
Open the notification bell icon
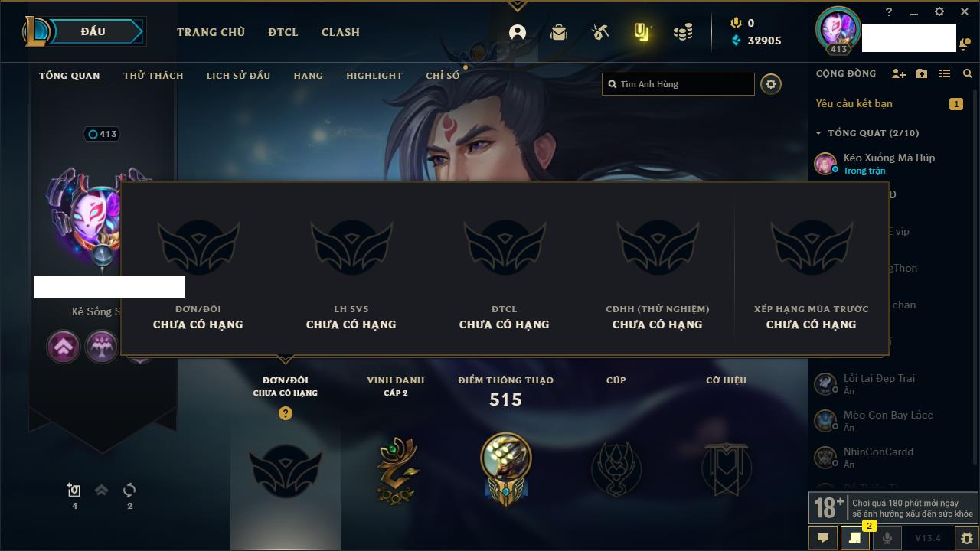click(964, 44)
